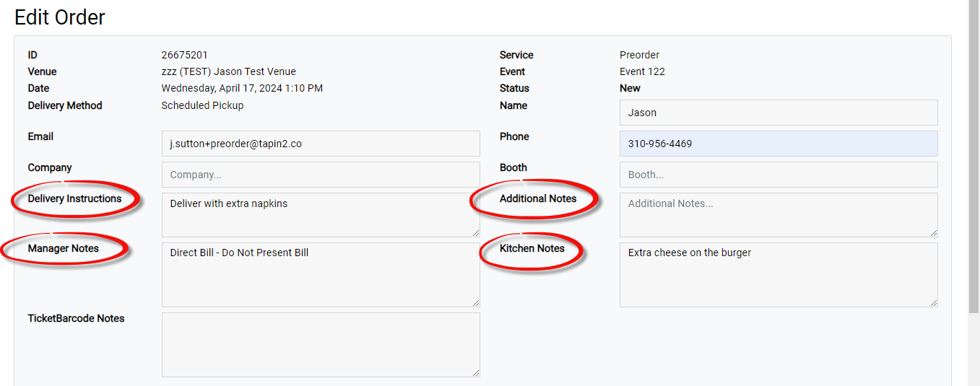
Task: Click the circled Delivery Instructions label
Action: (74, 198)
